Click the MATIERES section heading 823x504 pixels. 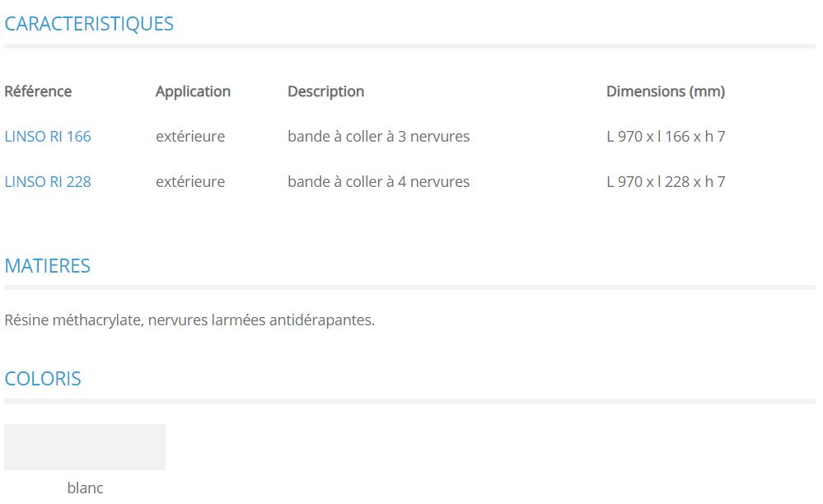[x=48, y=266]
